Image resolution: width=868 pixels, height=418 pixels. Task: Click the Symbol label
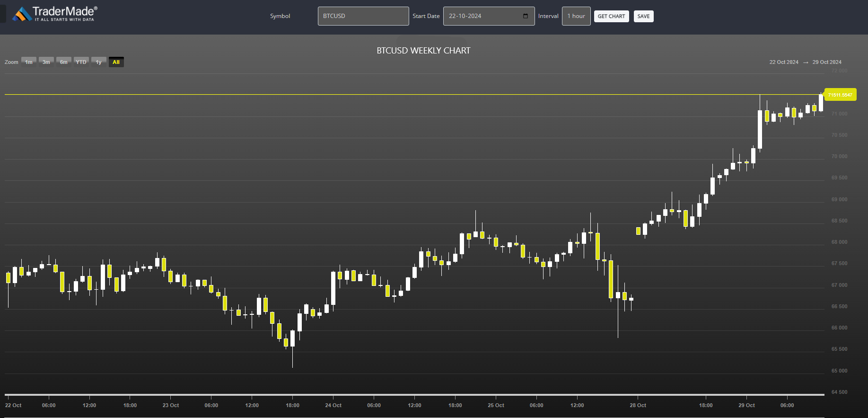(x=280, y=16)
